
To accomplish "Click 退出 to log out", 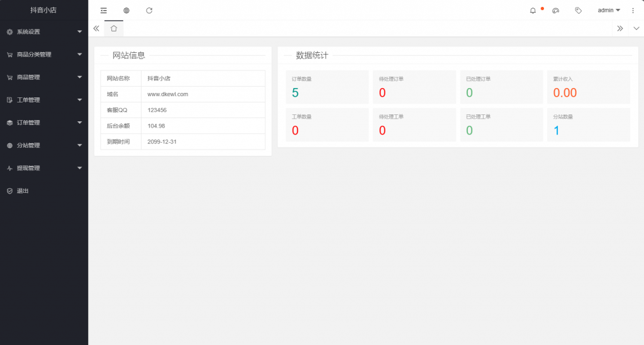I will 23,191.
